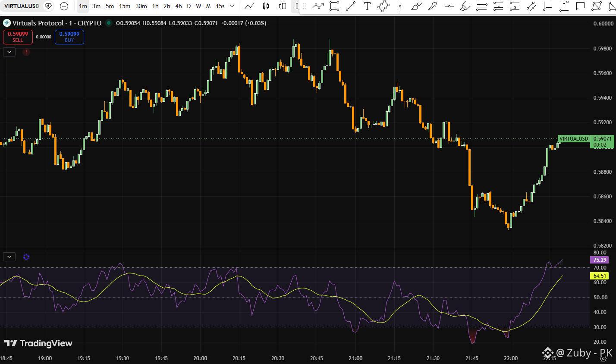Click the purple refresh icon in RSI pane
Screen dimensions: 616x364
pyautogui.click(x=26, y=257)
